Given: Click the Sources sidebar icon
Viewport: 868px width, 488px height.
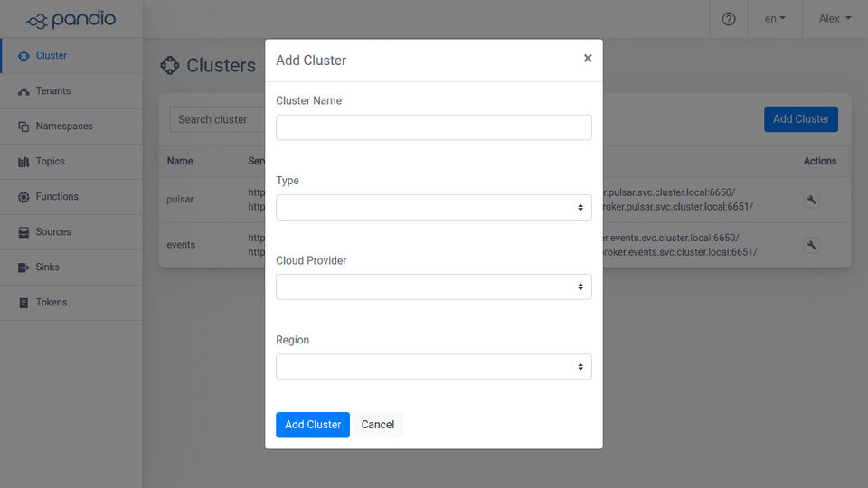Looking at the screenshot, I should (24, 232).
